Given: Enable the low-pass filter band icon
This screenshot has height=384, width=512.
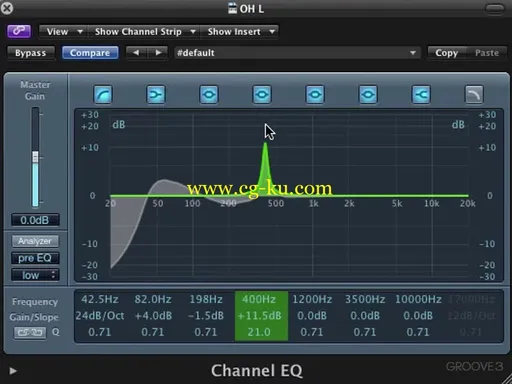Looking at the screenshot, I should [x=474, y=95].
